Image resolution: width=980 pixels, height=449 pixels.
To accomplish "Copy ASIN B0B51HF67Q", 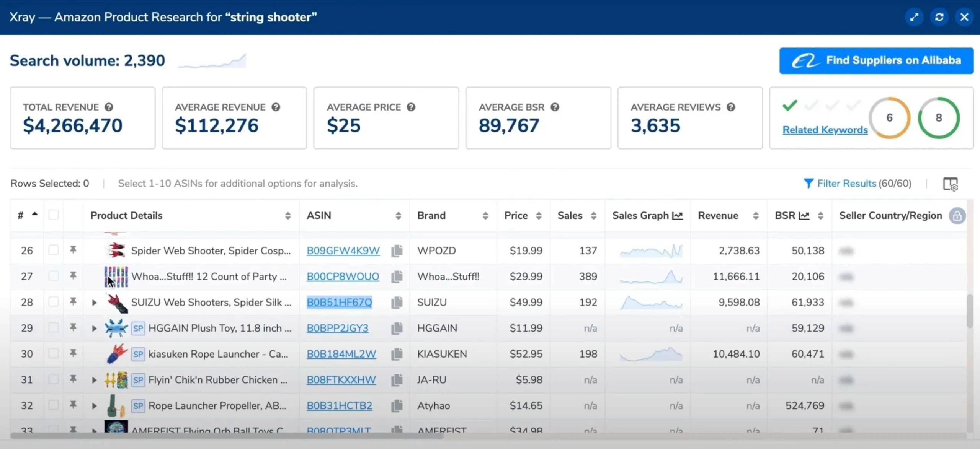I will (x=397, y=303).
